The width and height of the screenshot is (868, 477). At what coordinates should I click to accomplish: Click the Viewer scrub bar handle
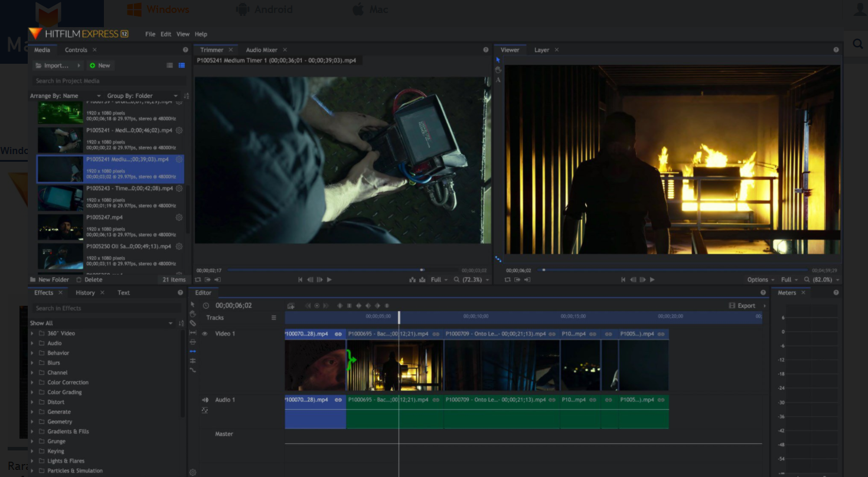[543, 270]
